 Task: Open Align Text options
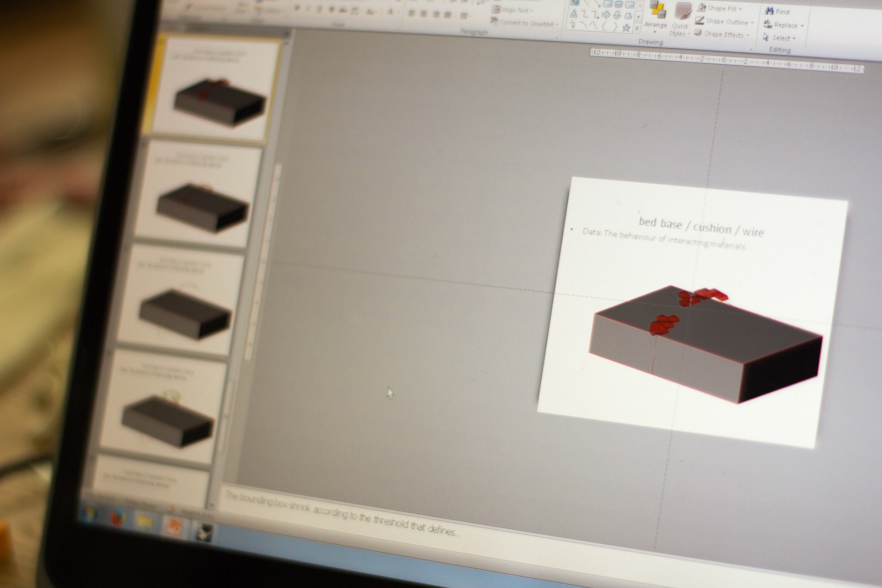tap(512, 10)
